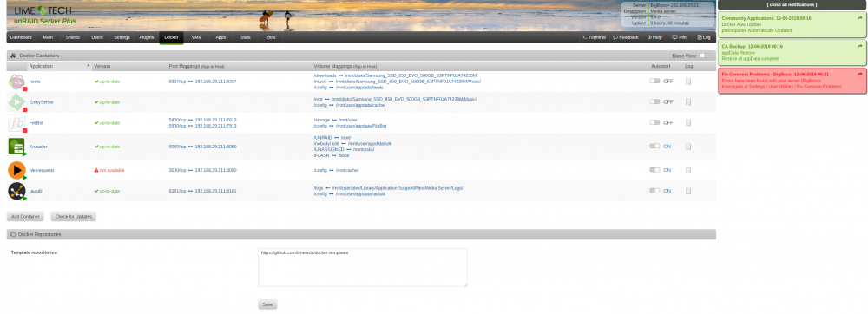
Task: Open the plexrequests application name link
Action: pyautogui.click(x=42, y=170)
